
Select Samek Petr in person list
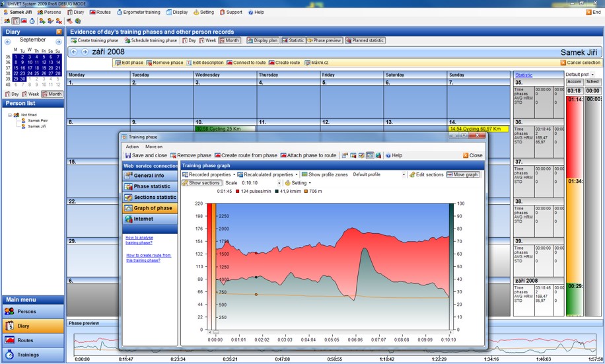35,120
